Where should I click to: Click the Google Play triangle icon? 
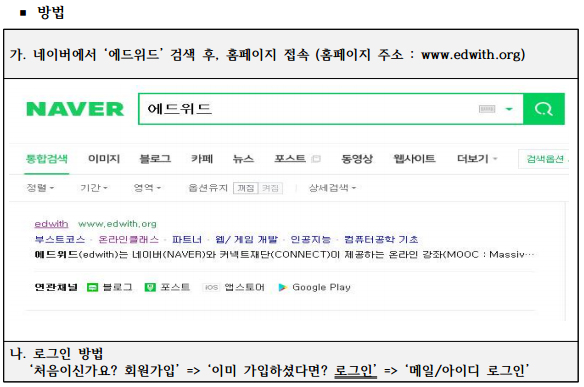pyautogui.click(x=283, y=287)
